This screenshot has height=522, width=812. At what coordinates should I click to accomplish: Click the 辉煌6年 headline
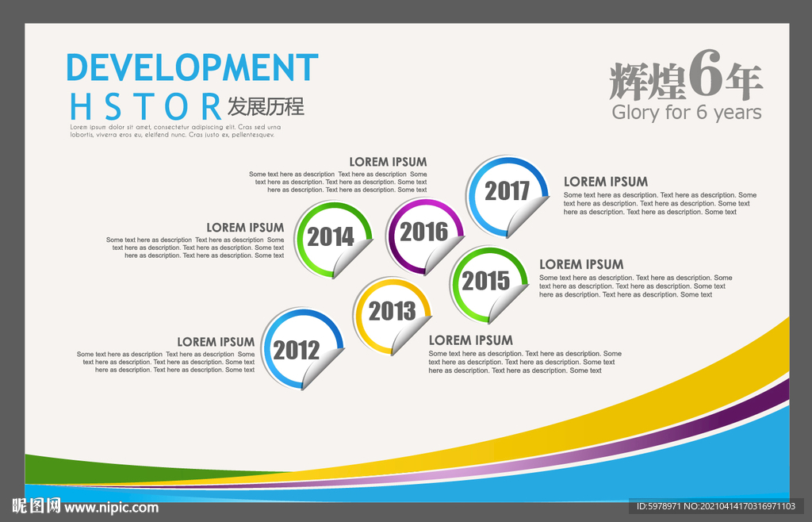click(x=686, y=75)
